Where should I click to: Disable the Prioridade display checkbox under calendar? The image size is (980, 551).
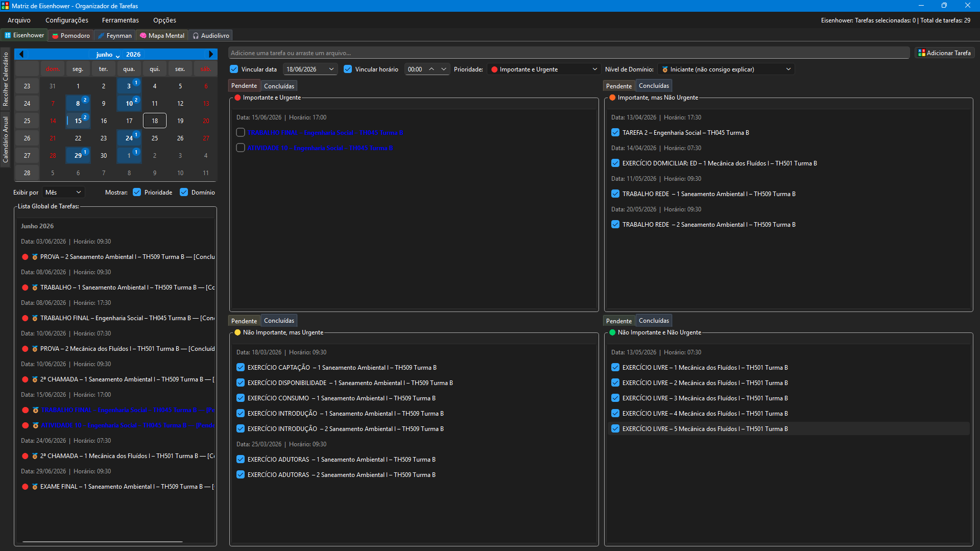pyautogui.click(x=137, y=192)
